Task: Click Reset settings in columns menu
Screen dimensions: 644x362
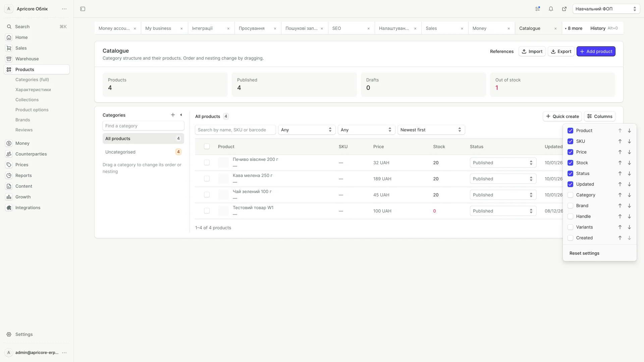Action: tap(584, 253)
